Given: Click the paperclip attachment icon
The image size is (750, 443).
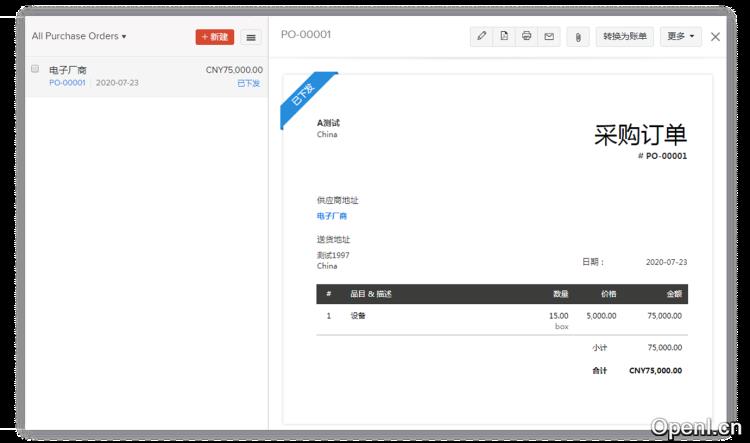Looking at the screenshot, I should pyautogui.click(x=578, y=37).
